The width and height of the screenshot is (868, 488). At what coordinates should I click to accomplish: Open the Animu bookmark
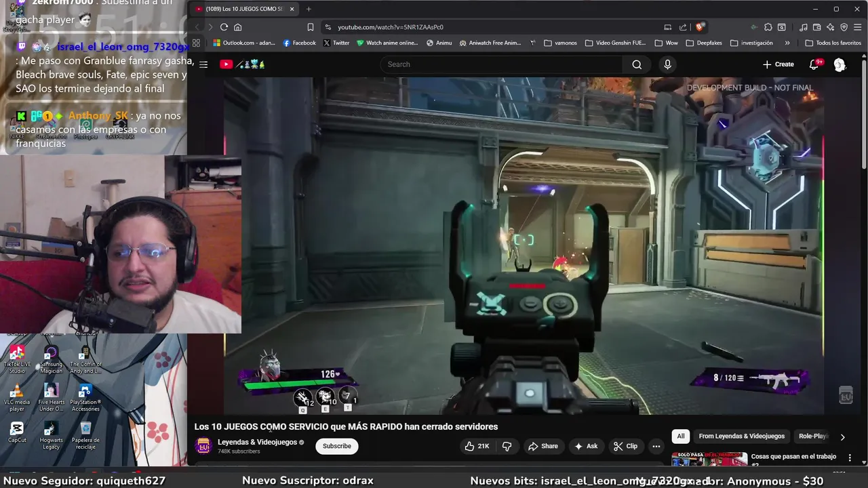439,43
